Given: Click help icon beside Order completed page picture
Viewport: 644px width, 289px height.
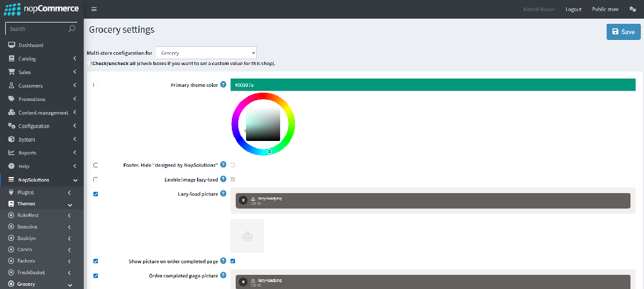Looking at the screenshot, I should tap(223, 275).
